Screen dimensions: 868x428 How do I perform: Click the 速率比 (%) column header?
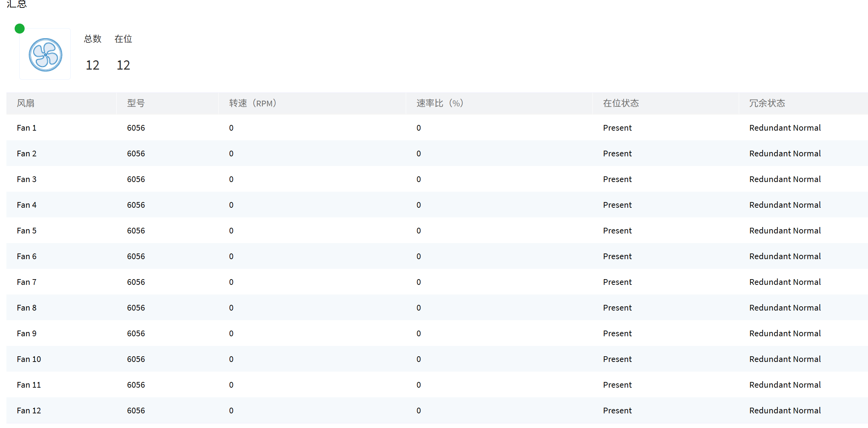[440, 104]
